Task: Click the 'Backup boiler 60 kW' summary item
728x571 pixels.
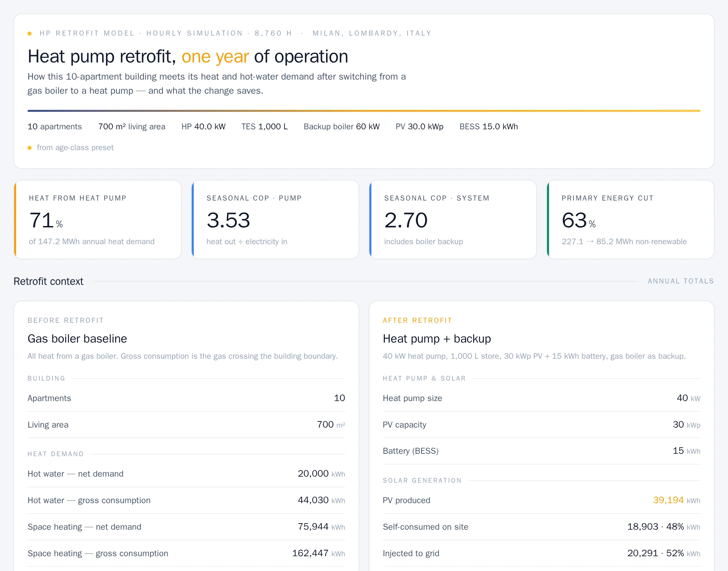Action: point(342,127)
